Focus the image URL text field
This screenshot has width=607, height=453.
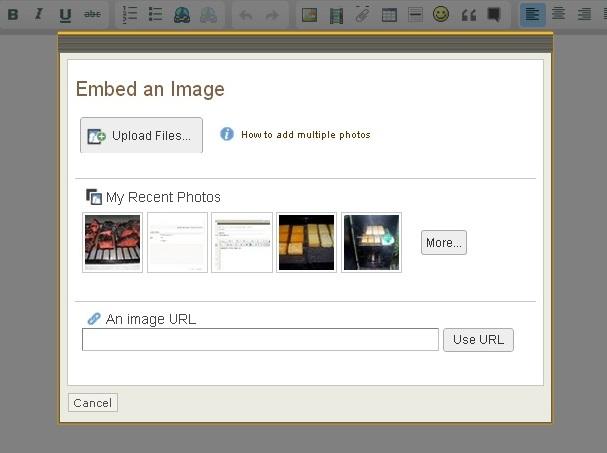[260, 339]
